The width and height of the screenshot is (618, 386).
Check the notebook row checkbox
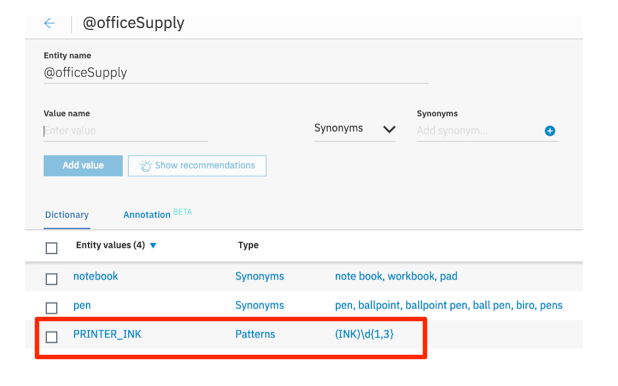(51, 279)
